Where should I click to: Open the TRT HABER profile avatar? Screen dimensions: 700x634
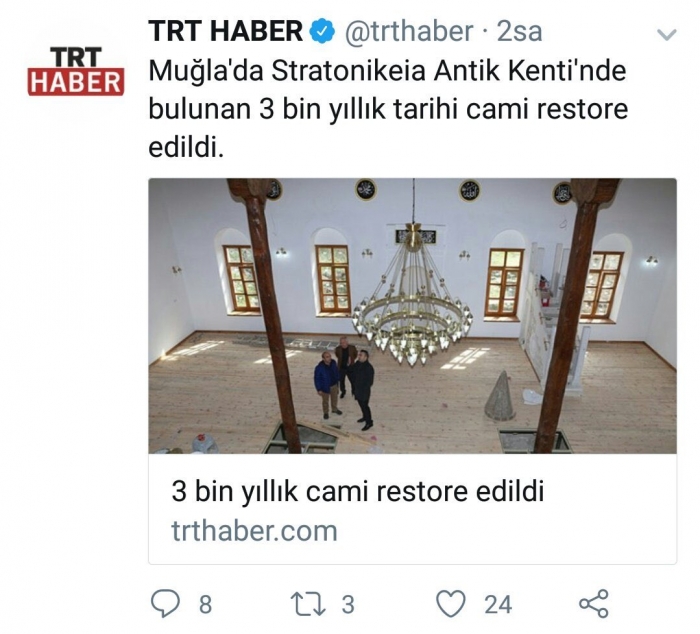pyautogui.click(x=75, y=71)
